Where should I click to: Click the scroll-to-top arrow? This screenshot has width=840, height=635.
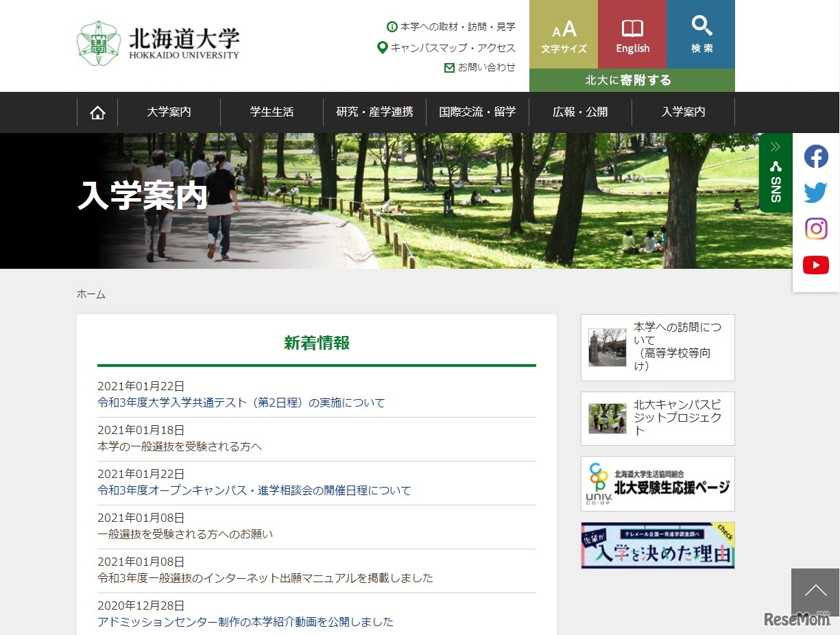pos(815,591)
